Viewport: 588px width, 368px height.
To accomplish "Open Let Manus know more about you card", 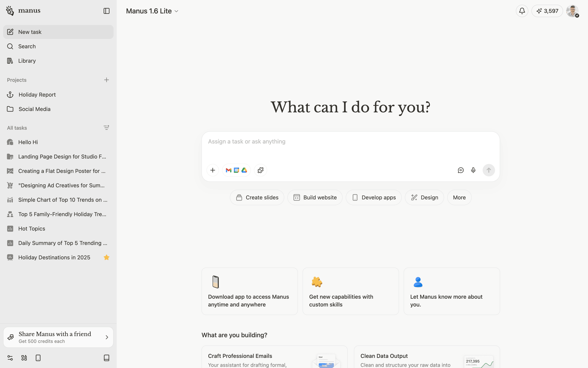I will click(x=452, y=291).
